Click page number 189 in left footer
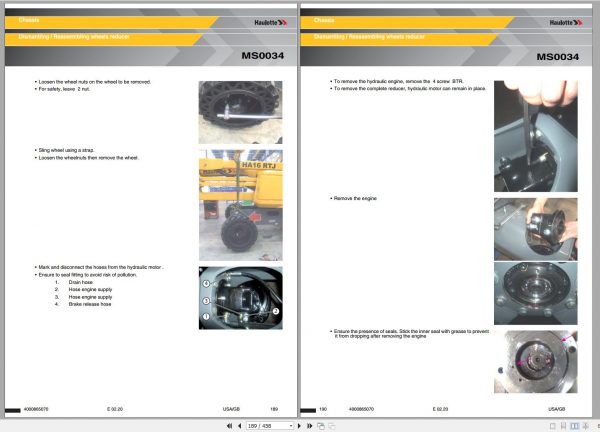Viewport: 600px width, 432px height. pyautogui.click(x=274, y=409)
